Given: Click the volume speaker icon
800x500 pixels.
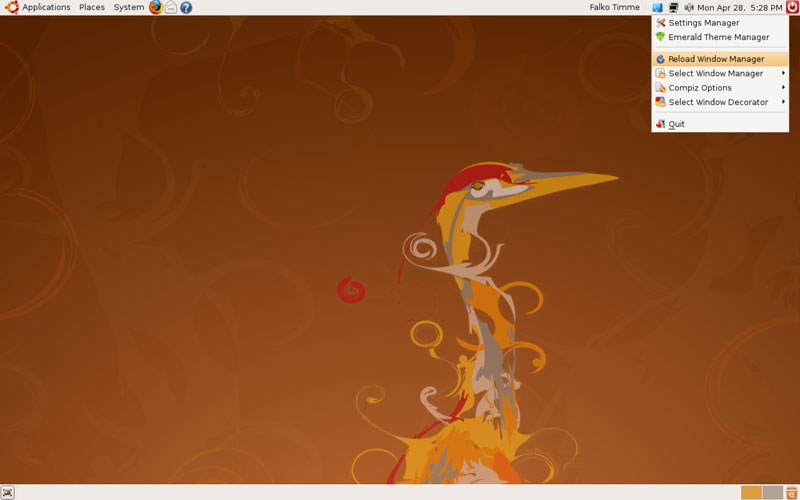Looking at the screenshot, I should click(x=689, y=7).
